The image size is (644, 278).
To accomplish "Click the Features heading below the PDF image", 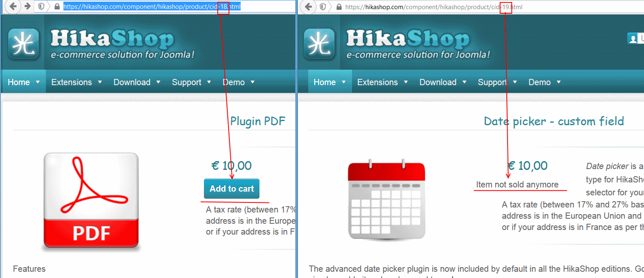I will (29, 268).
